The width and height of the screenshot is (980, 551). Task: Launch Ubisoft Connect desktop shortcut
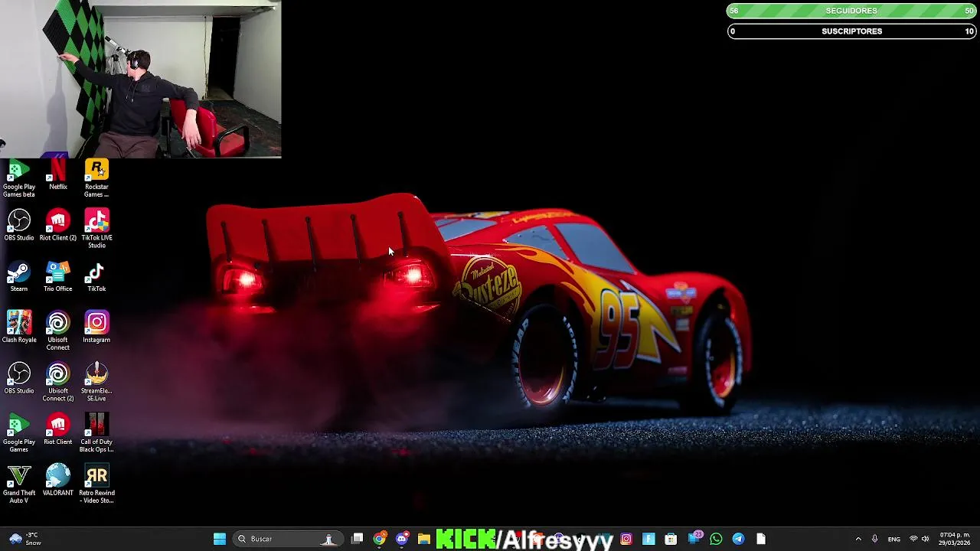click(58, 331)
